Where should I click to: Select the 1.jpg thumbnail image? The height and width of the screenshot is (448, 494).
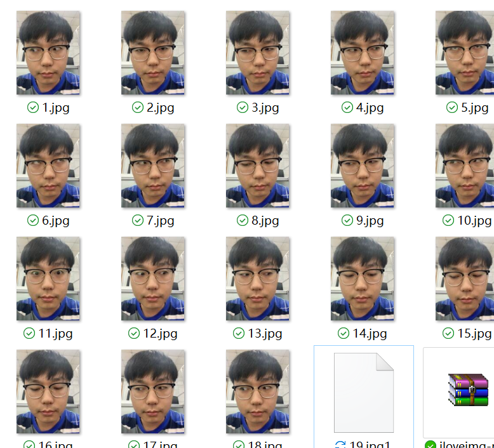tap(48, 53)
